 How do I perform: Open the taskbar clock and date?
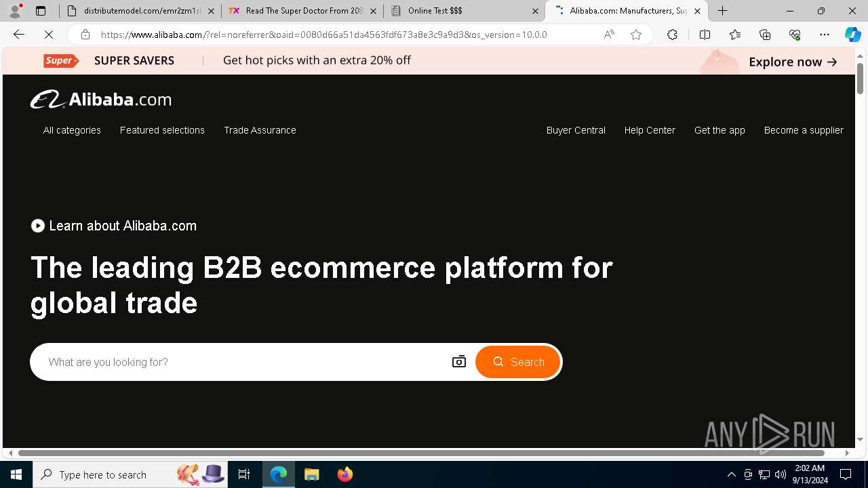click(811, 474)
